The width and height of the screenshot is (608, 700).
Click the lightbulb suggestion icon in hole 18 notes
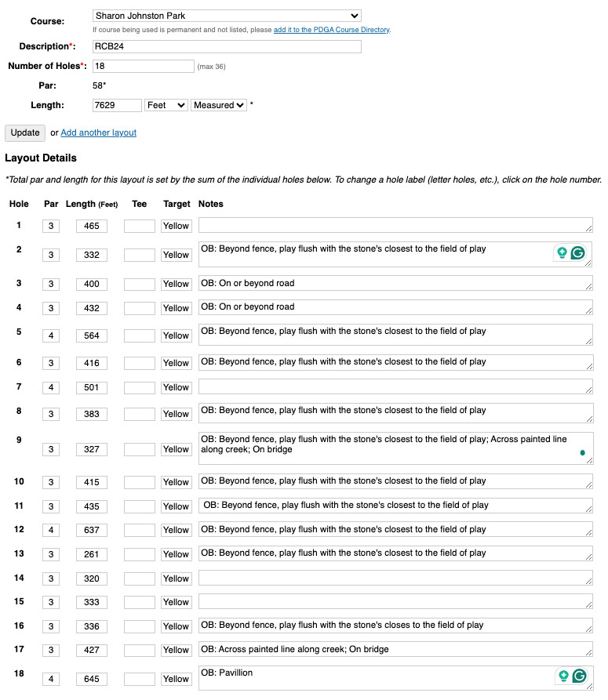[x=564, y=676]
